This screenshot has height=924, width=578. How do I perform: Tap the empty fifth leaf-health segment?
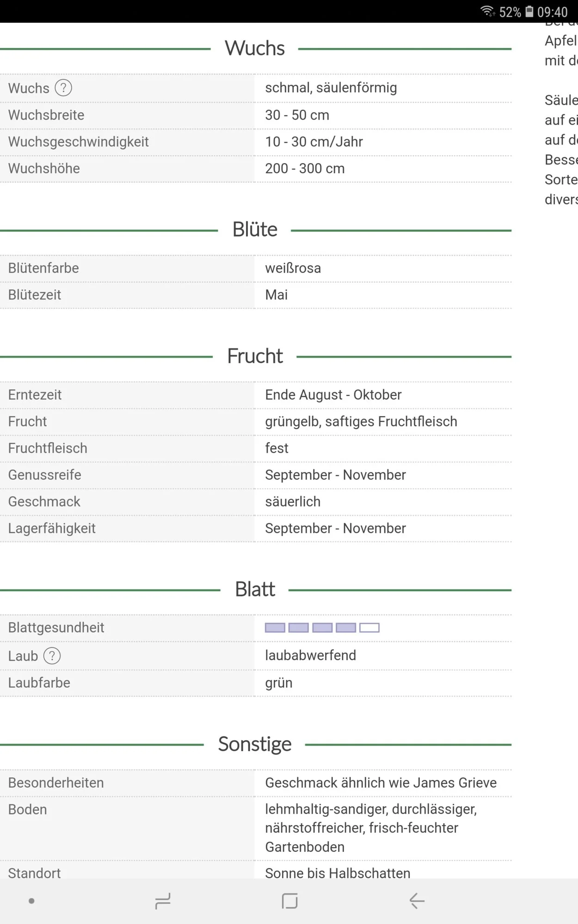pyautogui.click(x=369, y=628)
